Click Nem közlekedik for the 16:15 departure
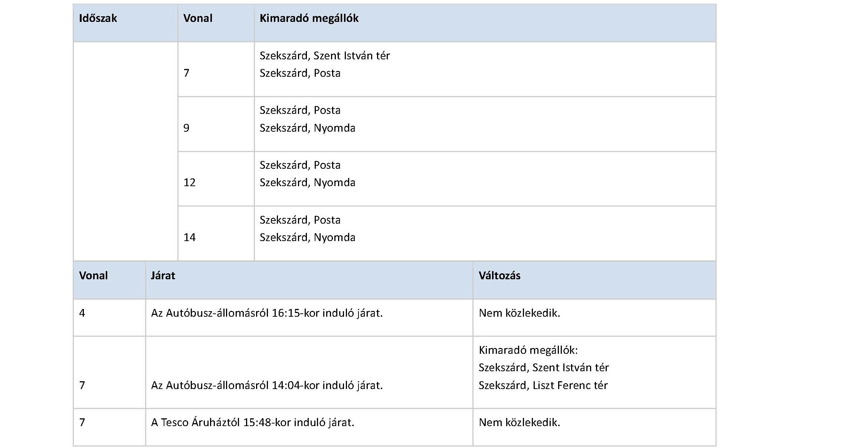The image size is (868, 448). click(x=519, y=313)
